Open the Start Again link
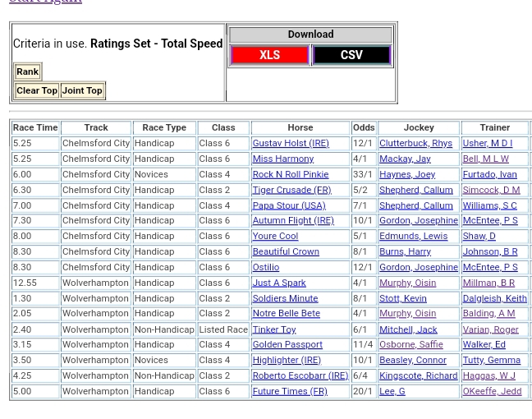Image resolution: width=532 pixels, height=419 pixels. tap(45, 2)
